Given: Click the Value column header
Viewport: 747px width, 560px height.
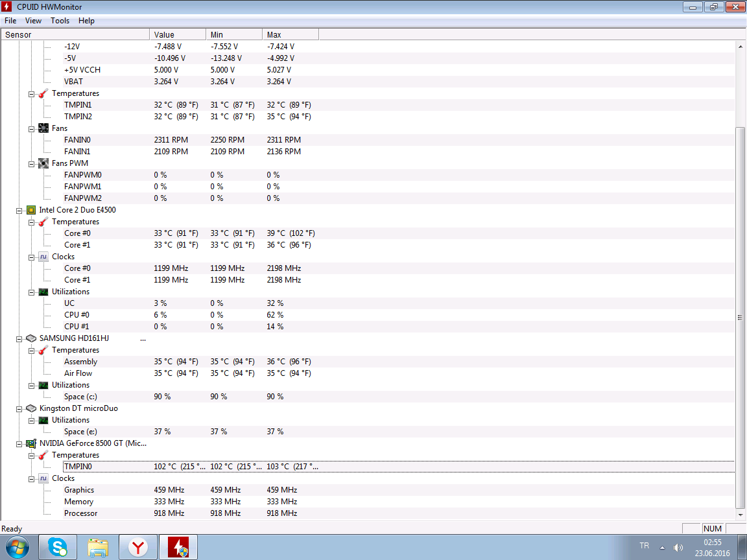Looking at the screenshot, I should [178, 34].
